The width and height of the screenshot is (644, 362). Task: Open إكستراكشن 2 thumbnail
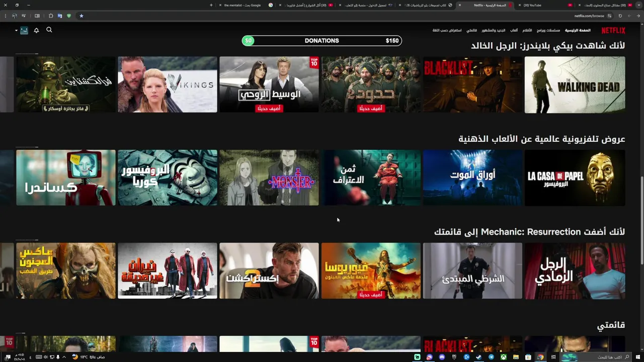(269, 271)
